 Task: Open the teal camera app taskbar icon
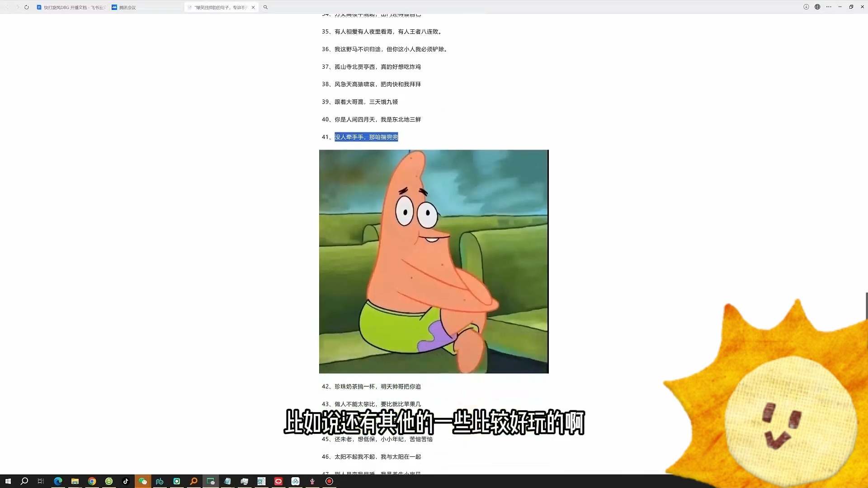tap(177, 481)
